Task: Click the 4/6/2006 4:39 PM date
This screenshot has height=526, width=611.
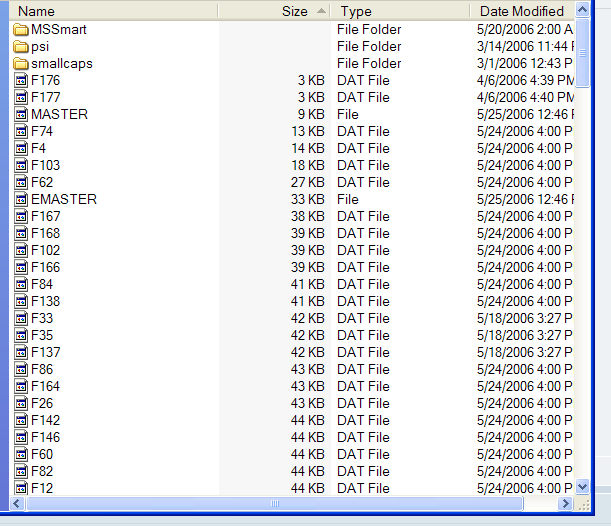Action: coord(525,81)
